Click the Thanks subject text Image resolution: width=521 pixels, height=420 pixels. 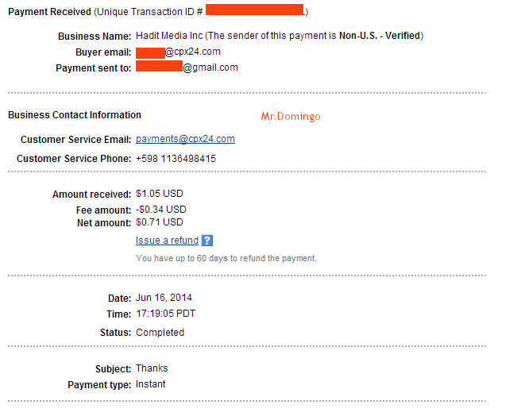point(152,368)
